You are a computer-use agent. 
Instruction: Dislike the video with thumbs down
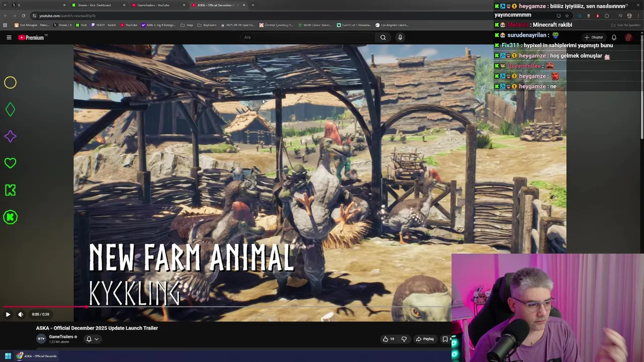[404, 339]
